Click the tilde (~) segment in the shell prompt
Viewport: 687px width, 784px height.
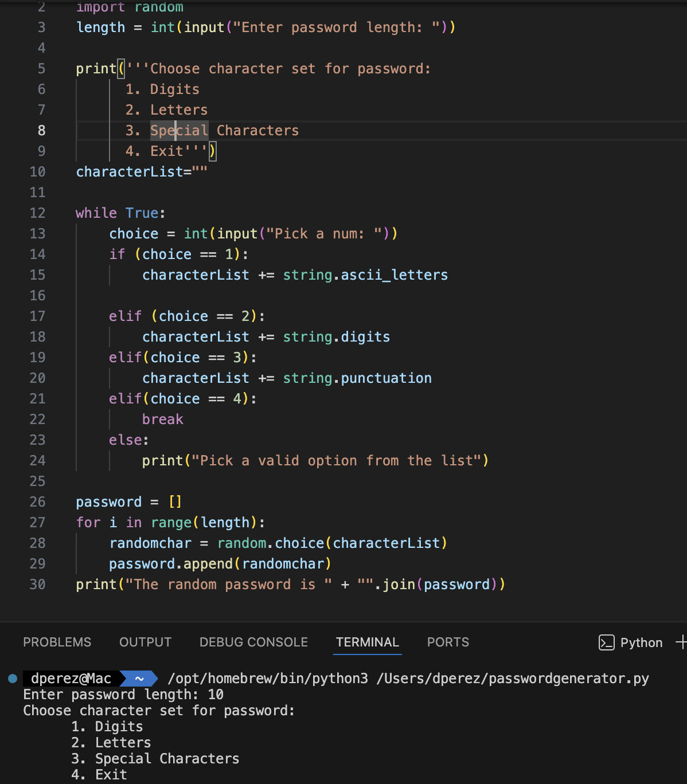(x=138, y=678)
